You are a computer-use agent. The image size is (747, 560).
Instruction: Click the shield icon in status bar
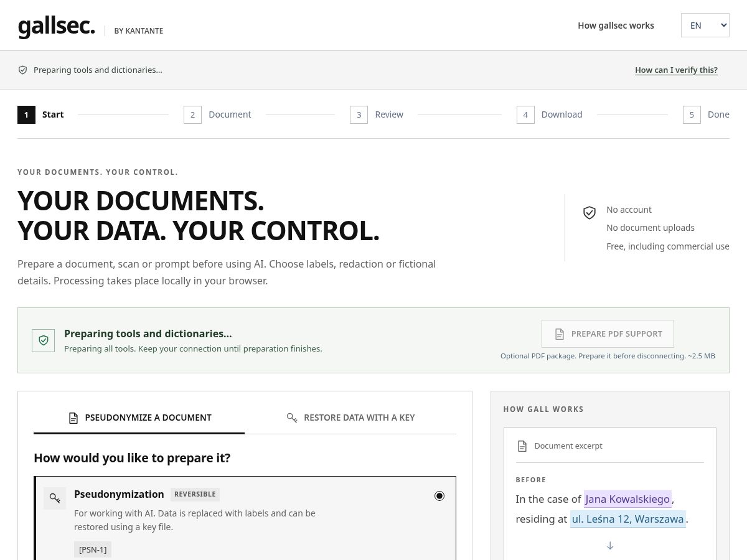pos(23,70)
